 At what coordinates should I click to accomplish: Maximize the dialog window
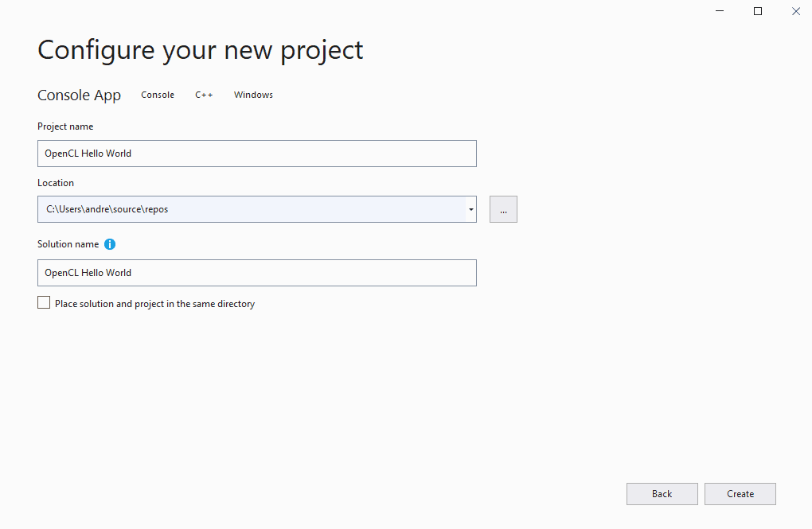[758, 11]
